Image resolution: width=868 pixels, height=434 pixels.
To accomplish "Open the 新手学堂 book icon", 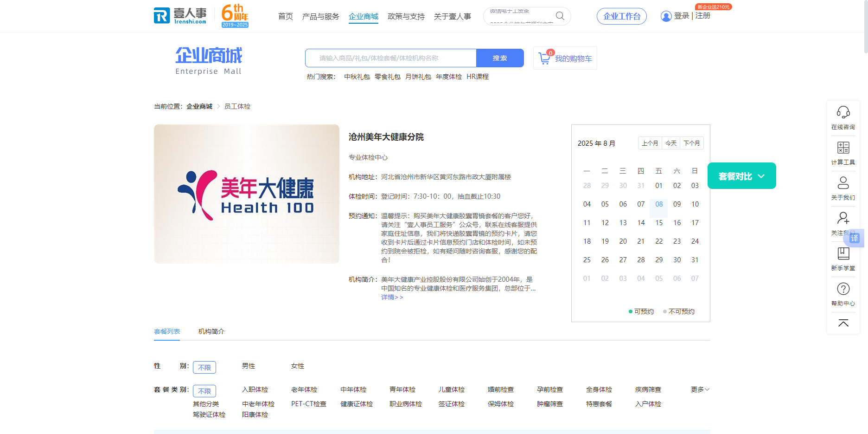I will pos(843,253).
